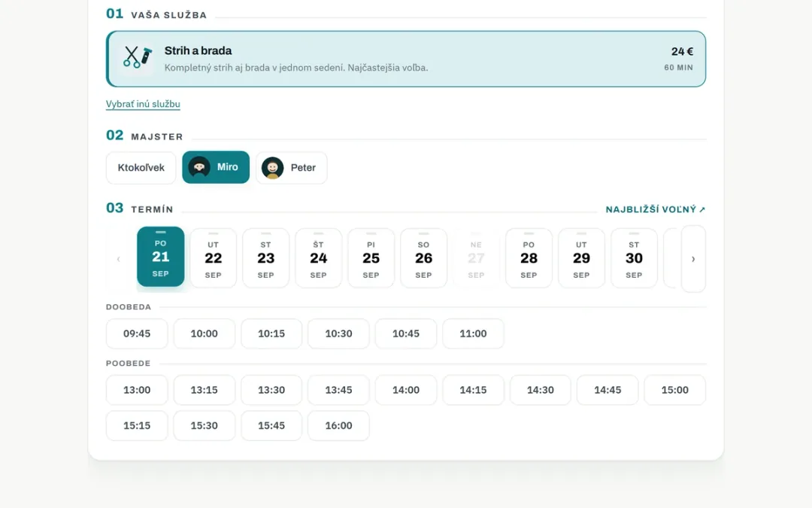The image size is (812, 508).
Task: Pick Saturday 26 Sep date
Action: coord(423,258)
